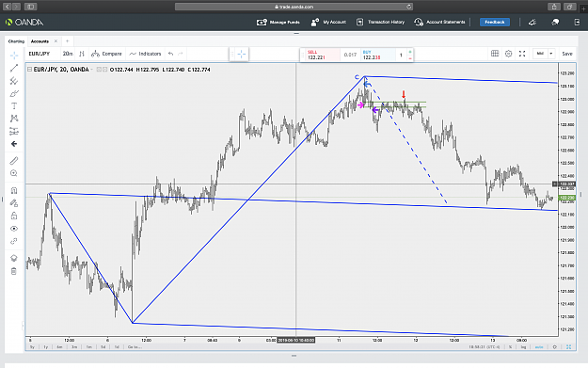Select the arrow marker tool

coord(14,144)
